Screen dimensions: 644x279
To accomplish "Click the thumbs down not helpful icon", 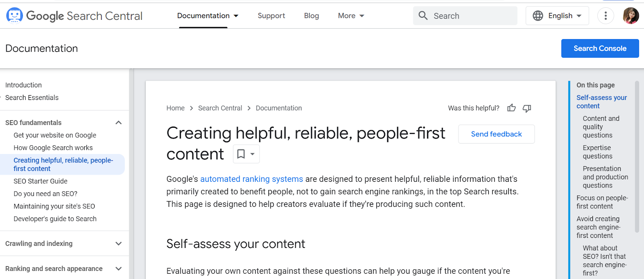I will pyautogui.click(x=527, y=108).
